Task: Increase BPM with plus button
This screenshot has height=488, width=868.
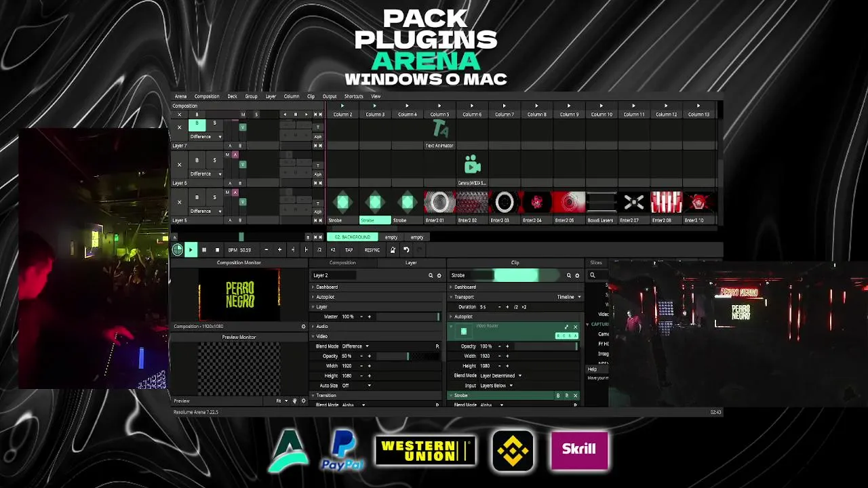Action: (x=279, y=250)
